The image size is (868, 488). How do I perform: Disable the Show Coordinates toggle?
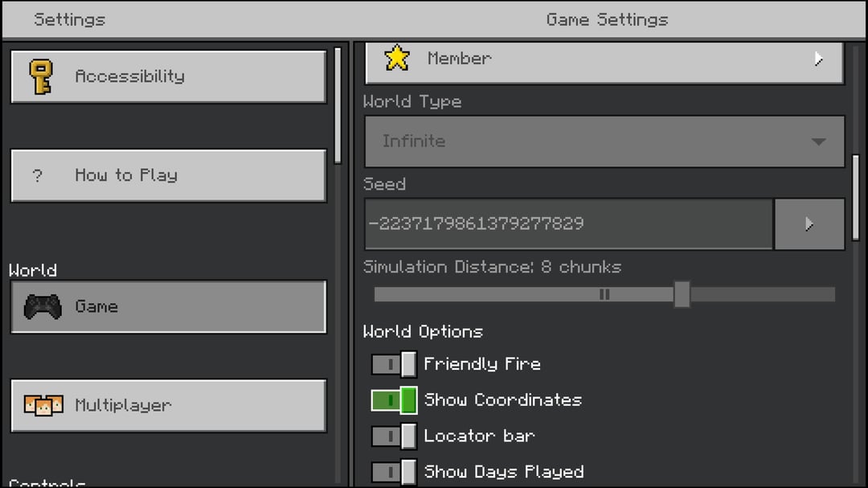point(394,400)
